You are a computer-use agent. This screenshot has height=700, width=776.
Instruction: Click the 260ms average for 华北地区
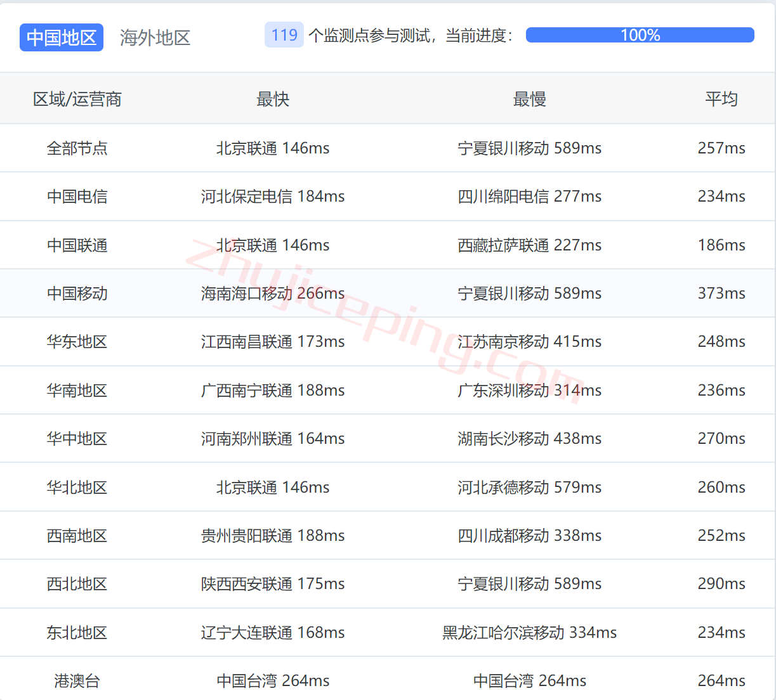click(x=721, y=487)
